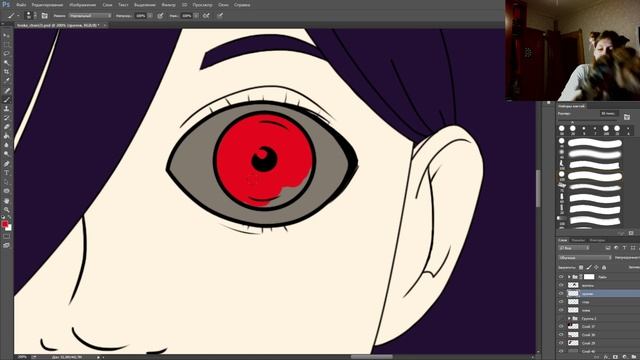
Task: Open the Изображение menu
Action: tap(82, 5)
